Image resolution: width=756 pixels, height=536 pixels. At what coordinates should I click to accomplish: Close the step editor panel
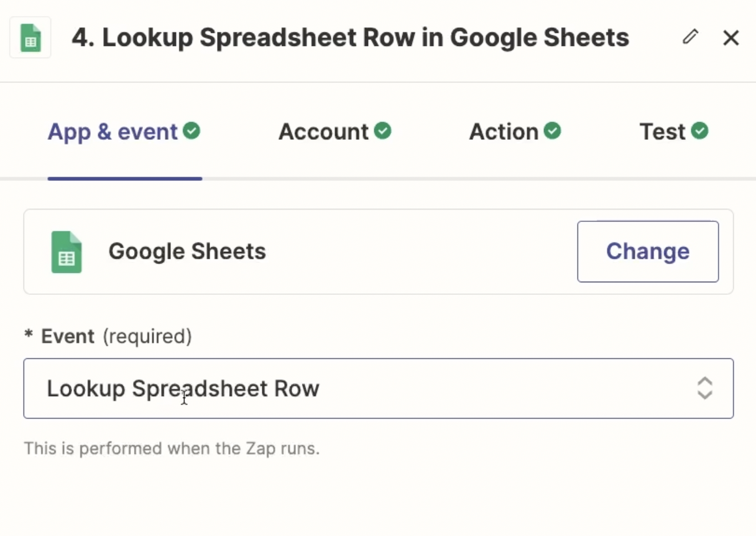pyautogui.click(x=731, y=38)
